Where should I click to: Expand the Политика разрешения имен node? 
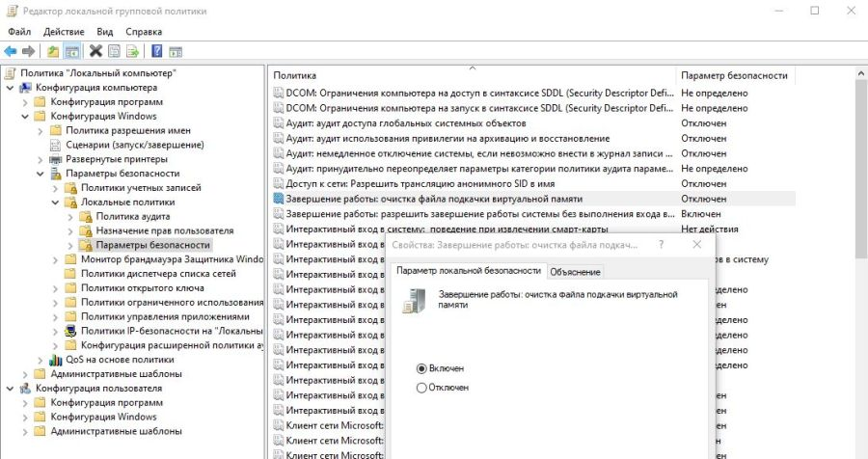(x=40, y=131)
